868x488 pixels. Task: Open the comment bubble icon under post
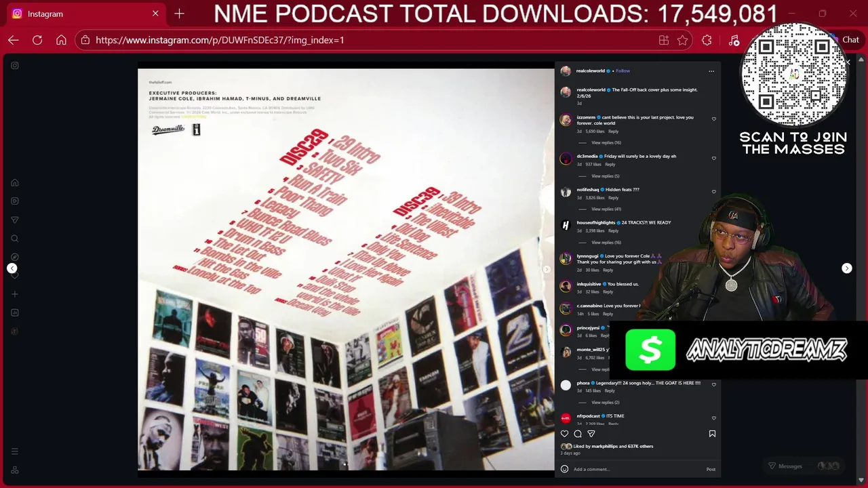(578, 434)
